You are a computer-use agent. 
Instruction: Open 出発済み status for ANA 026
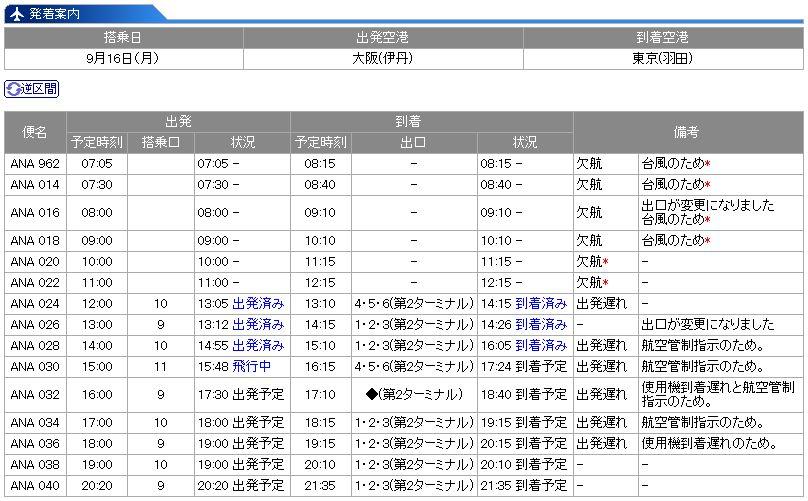click(x=258, y=325)
